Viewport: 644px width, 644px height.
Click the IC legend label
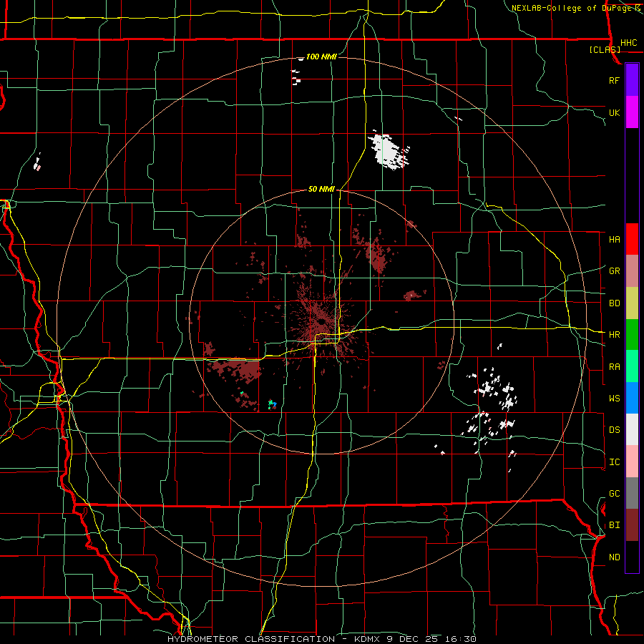point(614,462)
